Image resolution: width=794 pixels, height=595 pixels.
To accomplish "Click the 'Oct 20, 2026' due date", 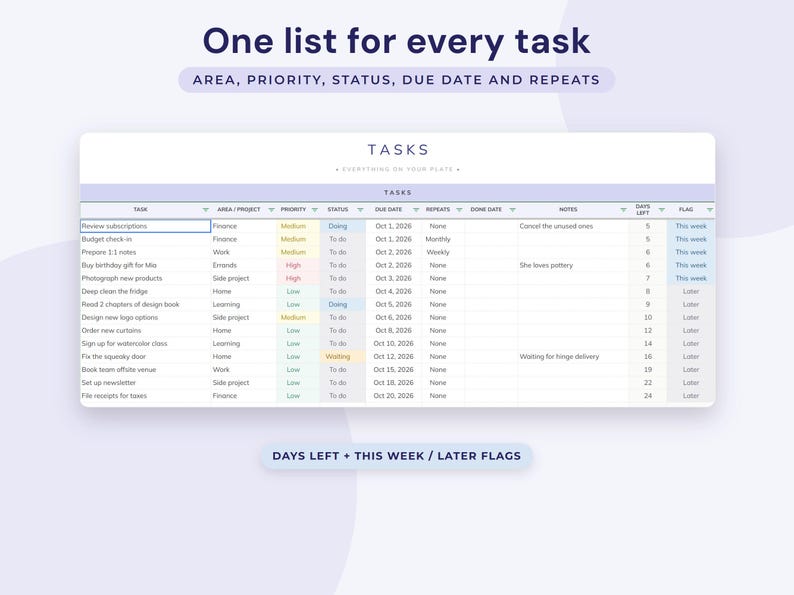I will coord(393,396).
